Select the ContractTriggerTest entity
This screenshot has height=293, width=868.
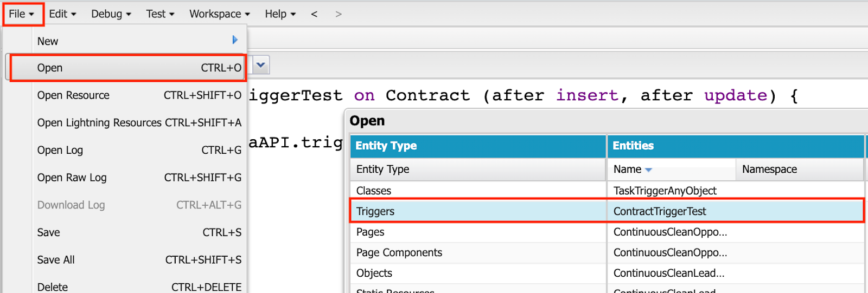tap(660, 211)
